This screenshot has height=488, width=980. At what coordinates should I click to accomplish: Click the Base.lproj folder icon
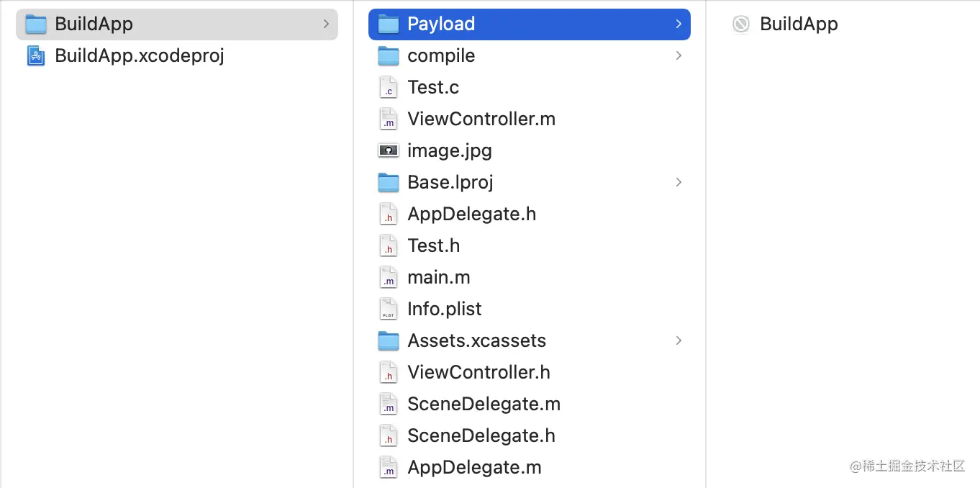pyautogui.click(x=389, y=182)
